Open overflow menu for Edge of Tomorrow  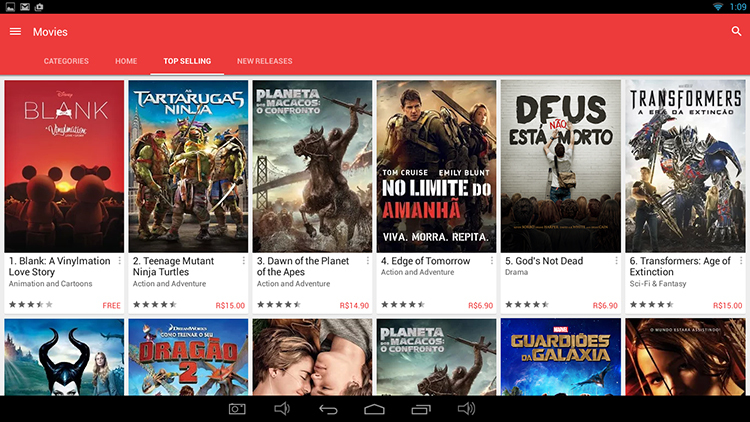pyautogui.click(x=492, y=261)
